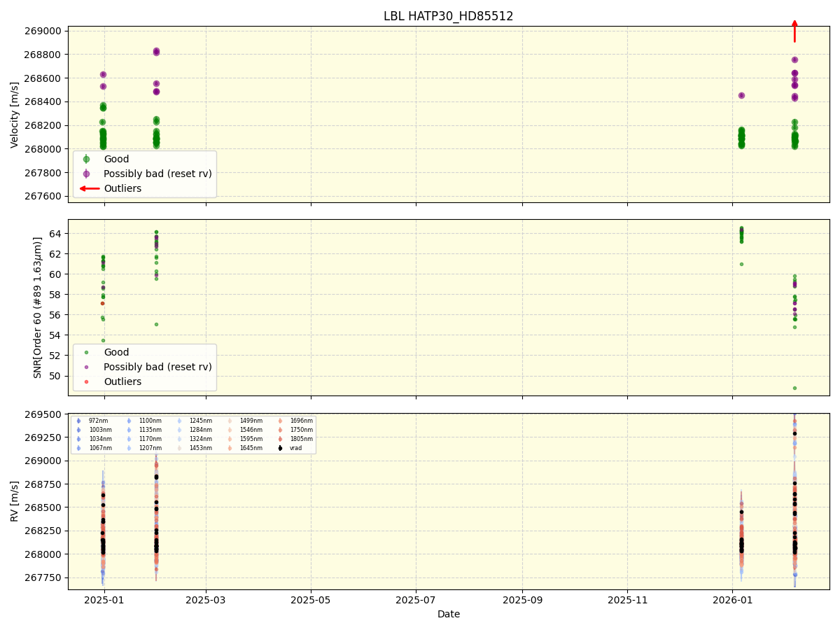Click the 1207nm legend entry
840x630 pixels.
pos(144,448)
